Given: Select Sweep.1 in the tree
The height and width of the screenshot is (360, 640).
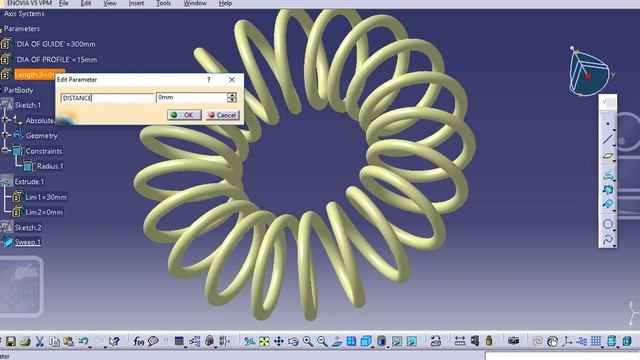Looking at the screenshot, I should [28, 242].
